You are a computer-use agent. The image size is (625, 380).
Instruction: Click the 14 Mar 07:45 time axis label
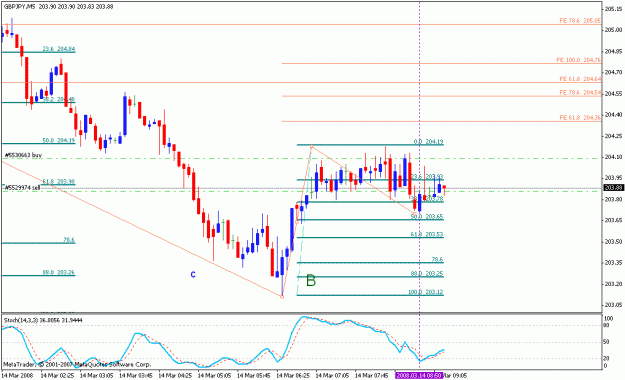pos(371,376)
